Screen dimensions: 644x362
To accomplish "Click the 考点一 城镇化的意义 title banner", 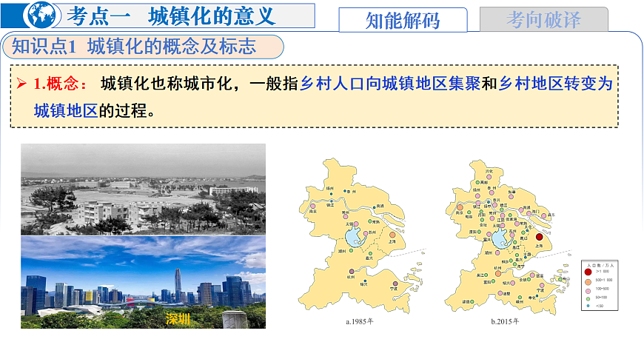I will 170,14.
